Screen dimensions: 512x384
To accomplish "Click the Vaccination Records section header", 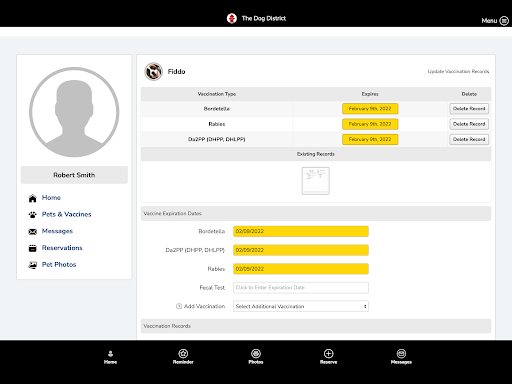I will pos(316,326).
